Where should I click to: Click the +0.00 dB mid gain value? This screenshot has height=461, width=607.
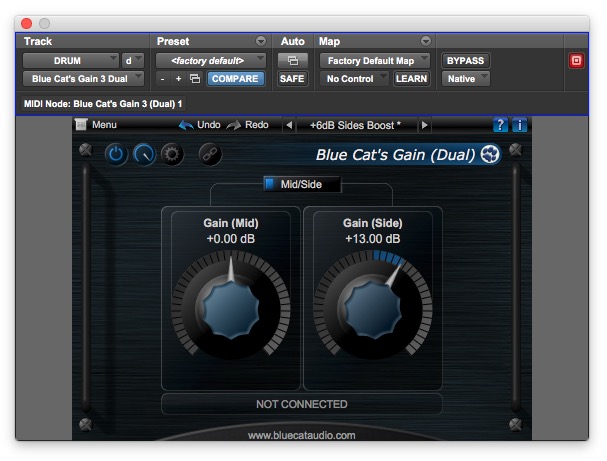tap(231, 239)
